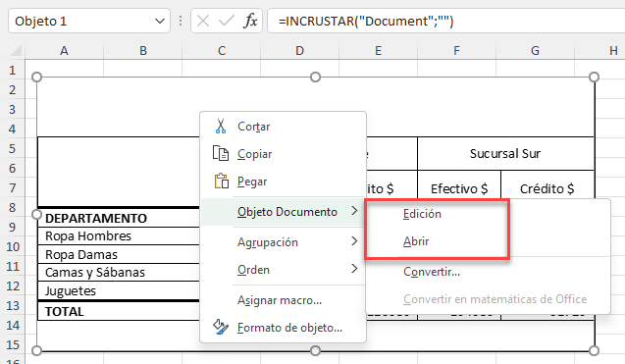
Task: Open the Name Box dropdown arrow
Action: point(159,21)
